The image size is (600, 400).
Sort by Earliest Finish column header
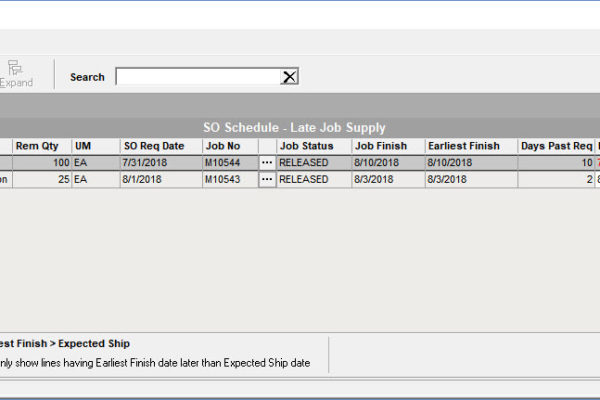click(x=471, y=146)
